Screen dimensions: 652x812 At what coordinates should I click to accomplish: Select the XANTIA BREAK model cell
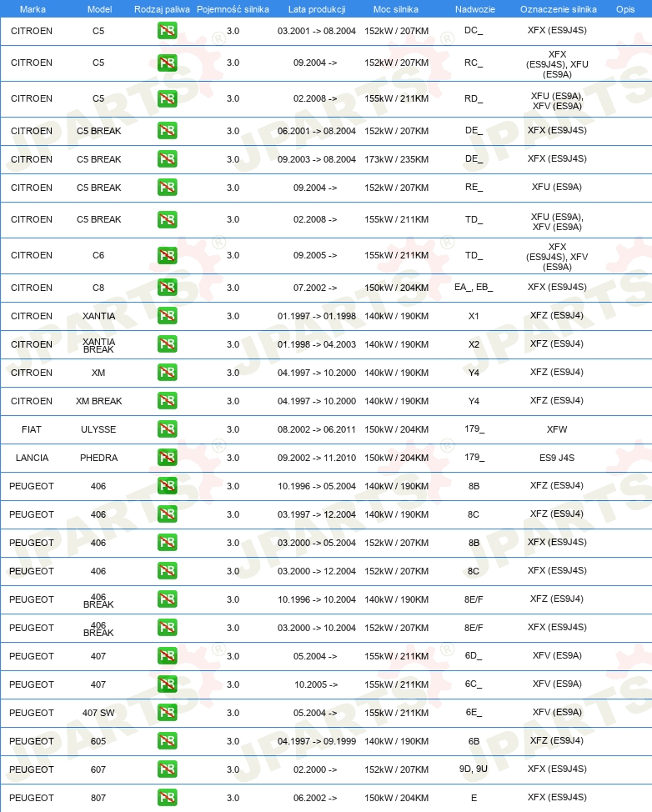click(98, 345)
